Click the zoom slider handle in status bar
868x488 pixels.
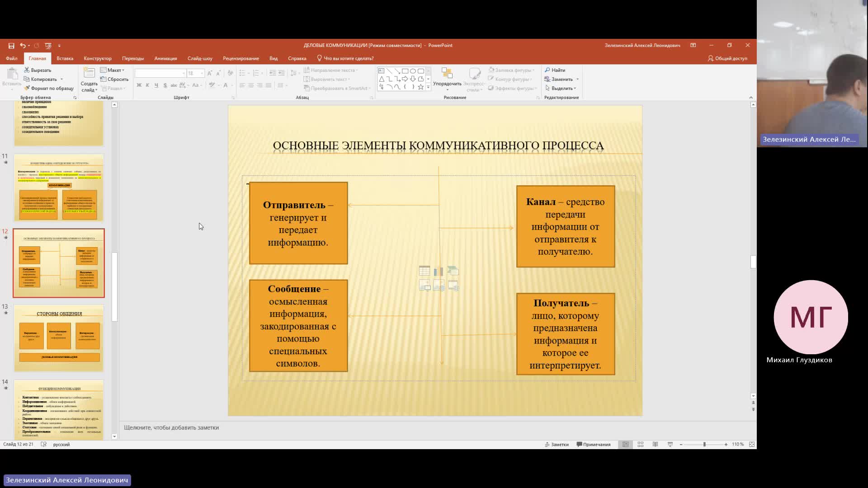[x=704, y=445]
